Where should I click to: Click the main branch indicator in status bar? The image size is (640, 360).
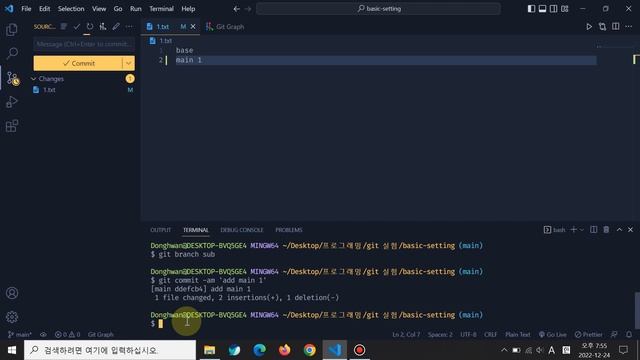pyautogui.click(x=20, y=334)
